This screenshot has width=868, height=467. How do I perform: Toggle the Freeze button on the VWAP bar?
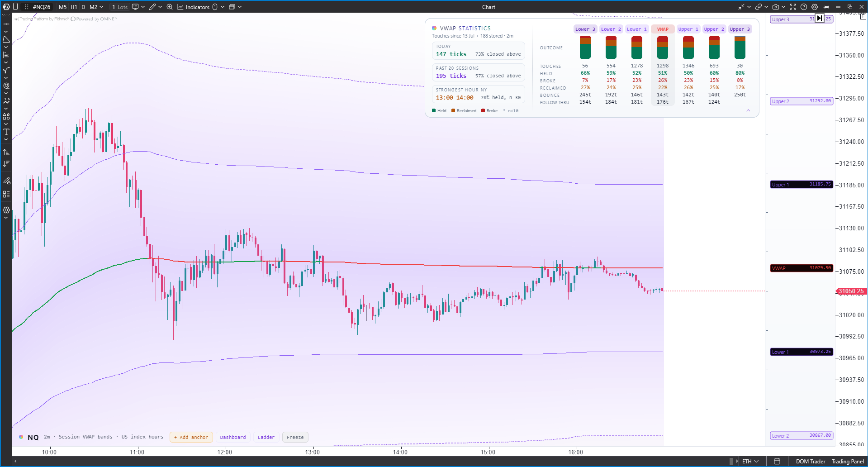[x=295, y=437]
